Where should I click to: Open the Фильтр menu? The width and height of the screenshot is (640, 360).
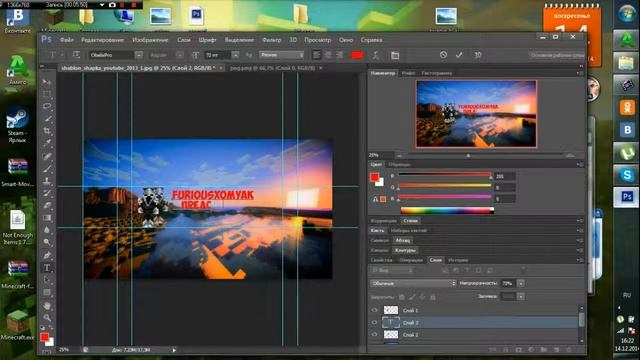271,40
